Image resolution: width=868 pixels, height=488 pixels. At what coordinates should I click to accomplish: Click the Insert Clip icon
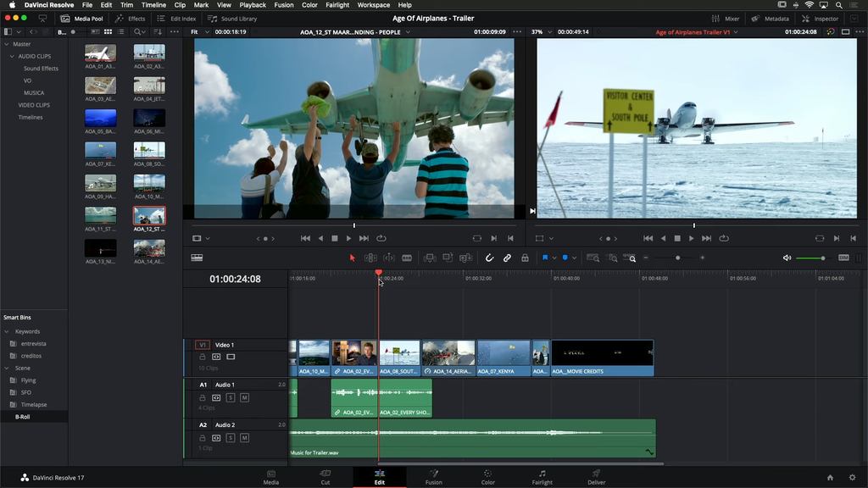(430, 258)
